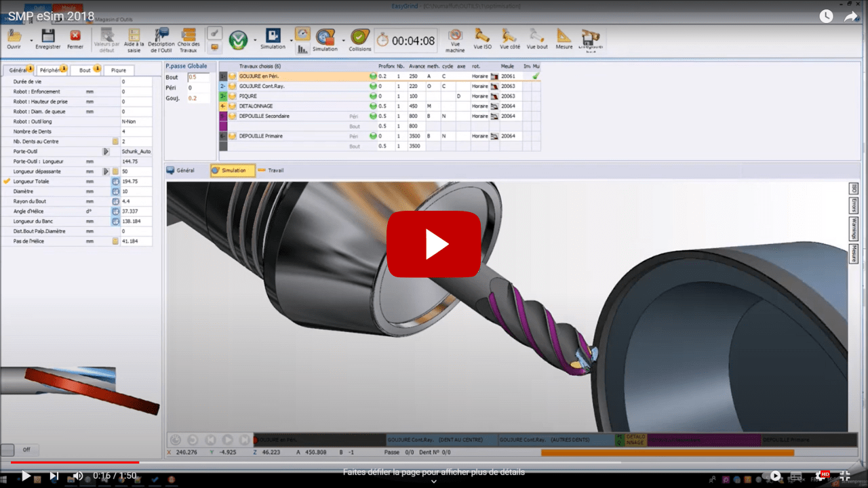The height and width of the screenshot is (488, 868).
Task: Select the Simulation view tab
Action: pos(233,171)
